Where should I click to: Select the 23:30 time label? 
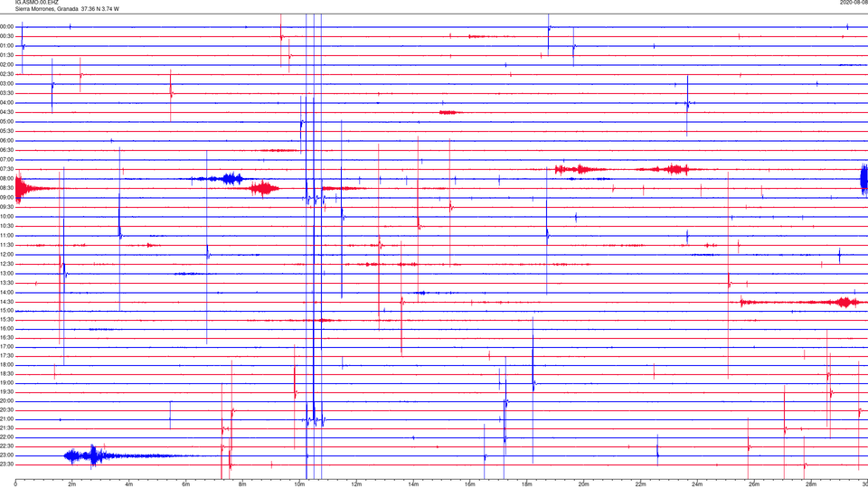[x=6, y=465]
